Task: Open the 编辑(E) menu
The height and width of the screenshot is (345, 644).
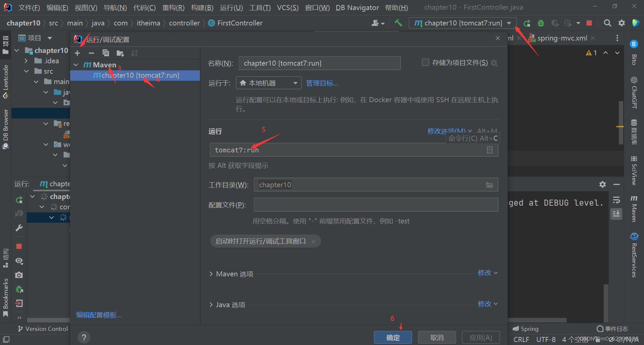Action: pyautogui.click(x=57, y=7)
